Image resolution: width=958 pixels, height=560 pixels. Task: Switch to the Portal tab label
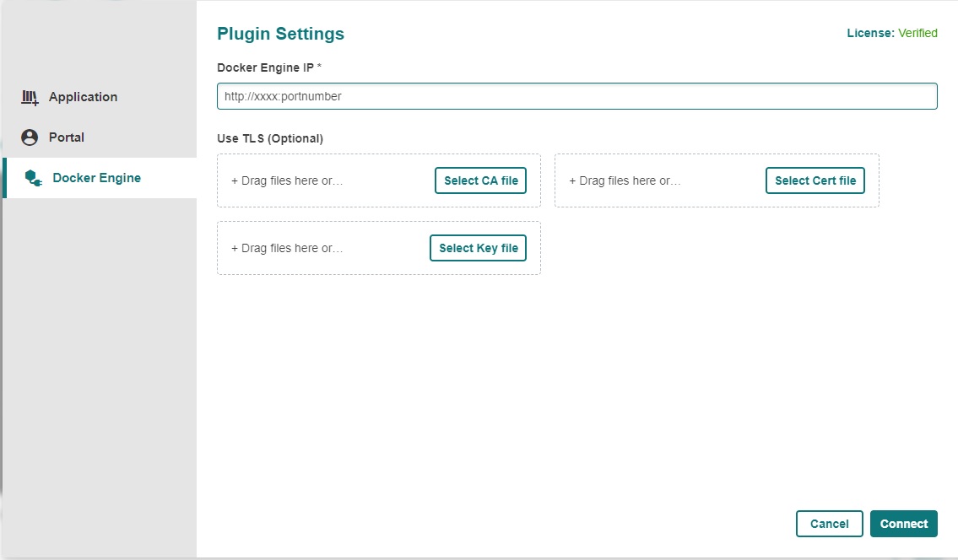67,137
